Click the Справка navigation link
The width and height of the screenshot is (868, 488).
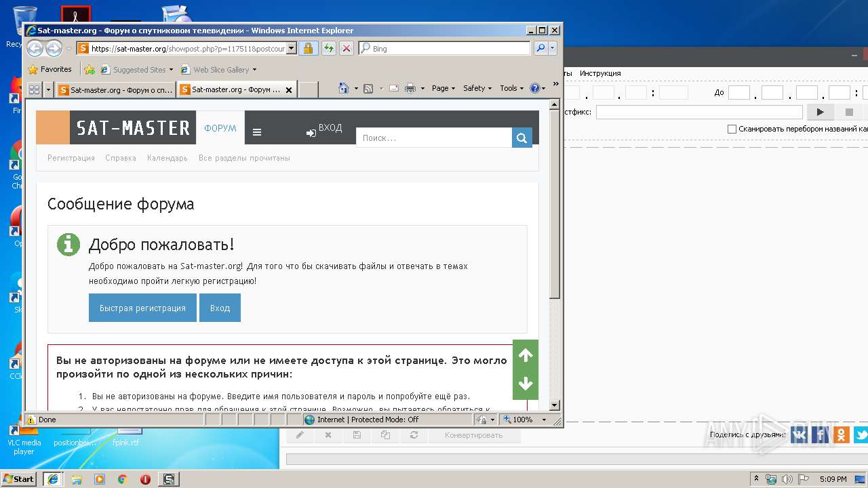121,158
